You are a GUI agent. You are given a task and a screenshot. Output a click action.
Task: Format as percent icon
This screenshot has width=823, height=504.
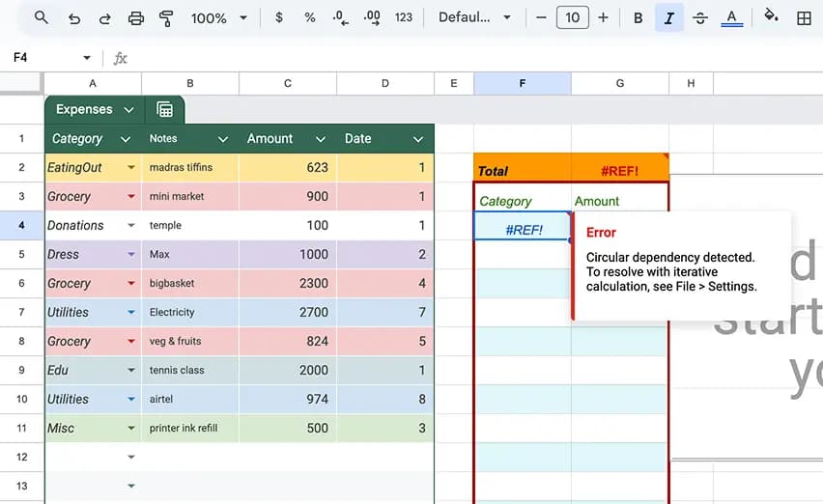pos(310,17)
